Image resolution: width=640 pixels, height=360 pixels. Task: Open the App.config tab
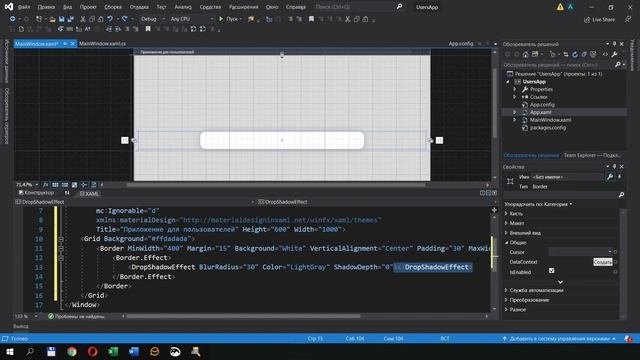click(x=461, y=44)
